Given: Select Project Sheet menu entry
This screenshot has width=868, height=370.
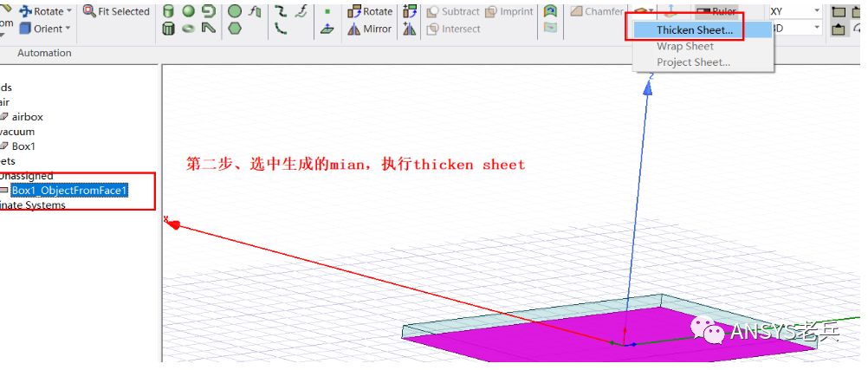Looking at the screenshot, I should [x=693, y=62].
